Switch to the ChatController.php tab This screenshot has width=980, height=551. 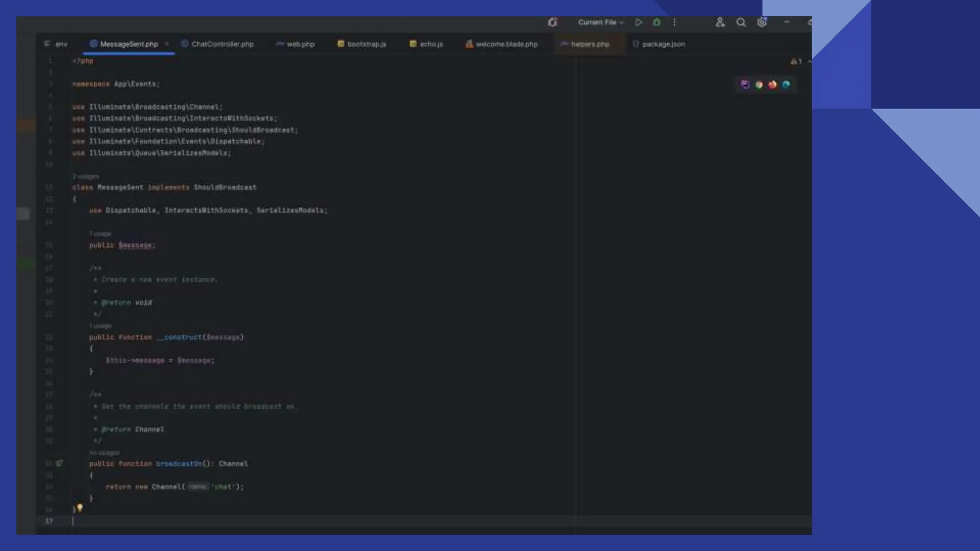(x=222, y=44)
